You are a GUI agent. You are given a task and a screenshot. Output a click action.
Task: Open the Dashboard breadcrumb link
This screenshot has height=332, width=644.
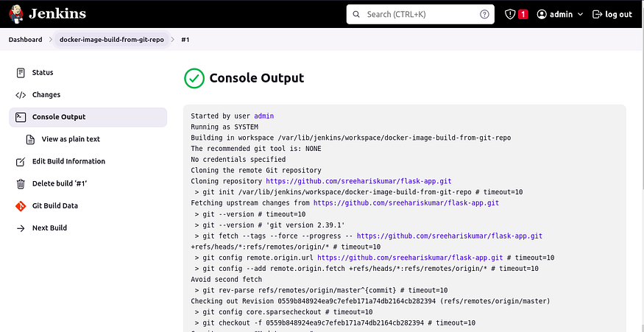tap(26, 40)
